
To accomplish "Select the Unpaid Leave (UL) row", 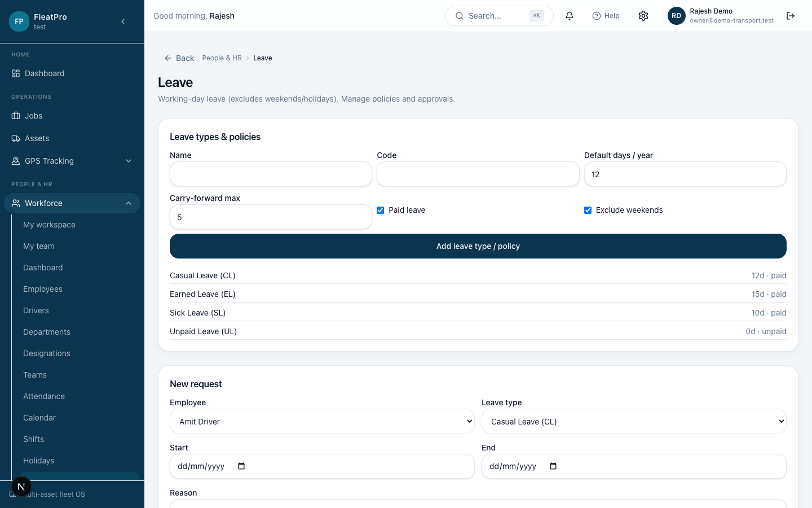I will click(x=478, y=331).
